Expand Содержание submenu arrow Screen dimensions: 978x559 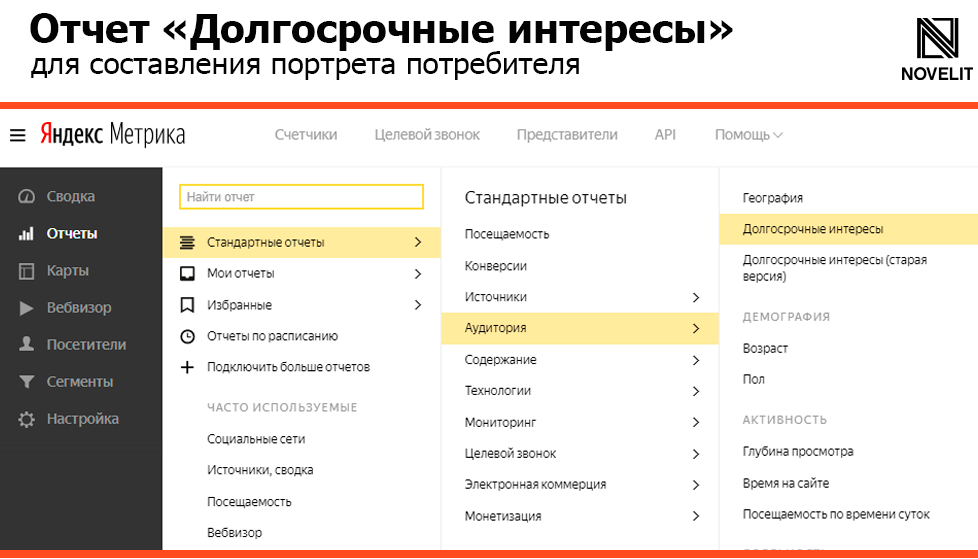(696, 360)
